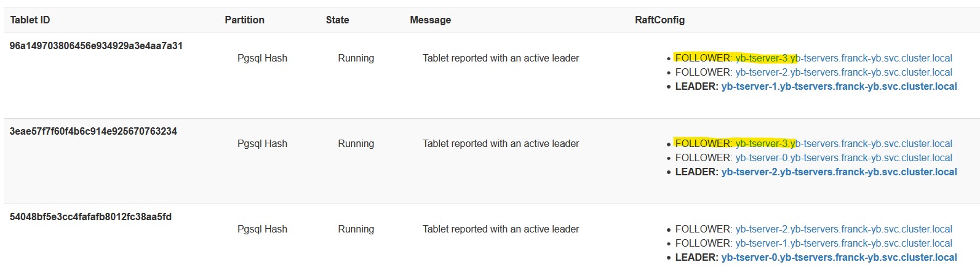980x278 pixels.
Task: Click the third row's active leader message
Action: click(x=501, y=229)
